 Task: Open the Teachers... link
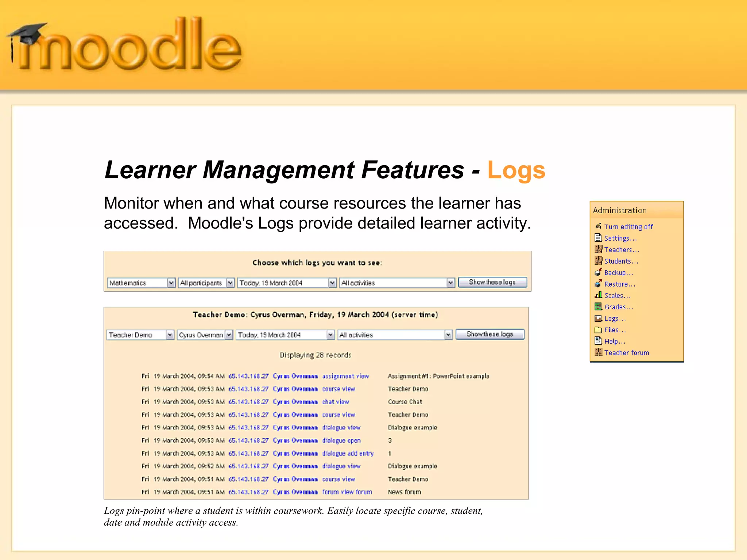pos(622,249)
